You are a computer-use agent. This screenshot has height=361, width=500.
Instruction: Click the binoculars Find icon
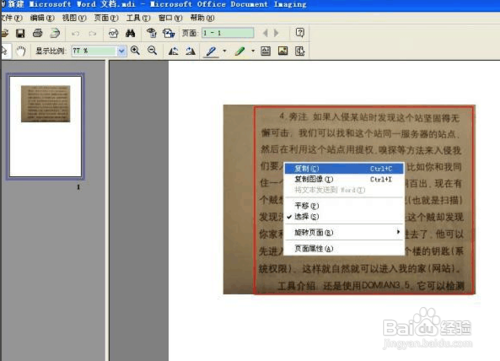click(x=130, y=33)
